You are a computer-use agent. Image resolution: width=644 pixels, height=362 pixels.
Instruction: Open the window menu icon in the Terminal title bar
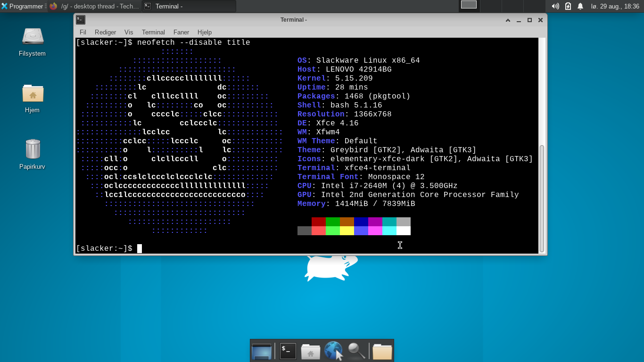coord(81,20)
